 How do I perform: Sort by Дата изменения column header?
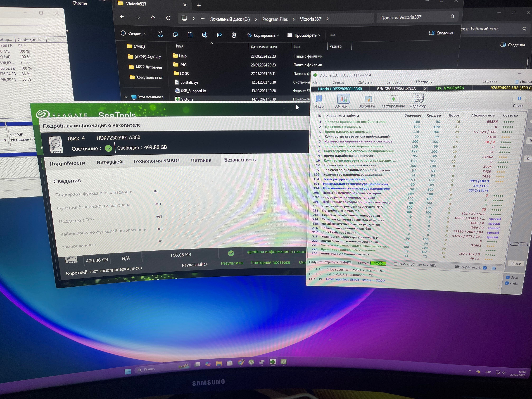tap(264, 46)
